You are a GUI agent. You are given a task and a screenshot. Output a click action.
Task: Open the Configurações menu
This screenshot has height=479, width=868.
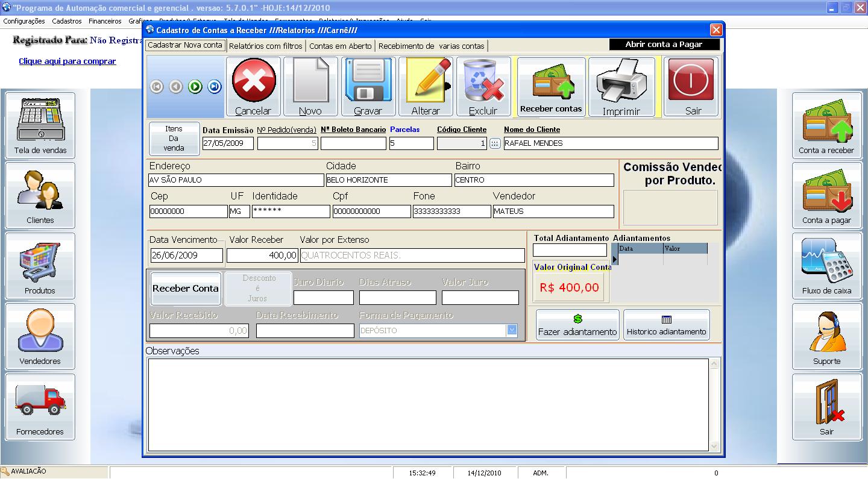click(x=24, y=21)
